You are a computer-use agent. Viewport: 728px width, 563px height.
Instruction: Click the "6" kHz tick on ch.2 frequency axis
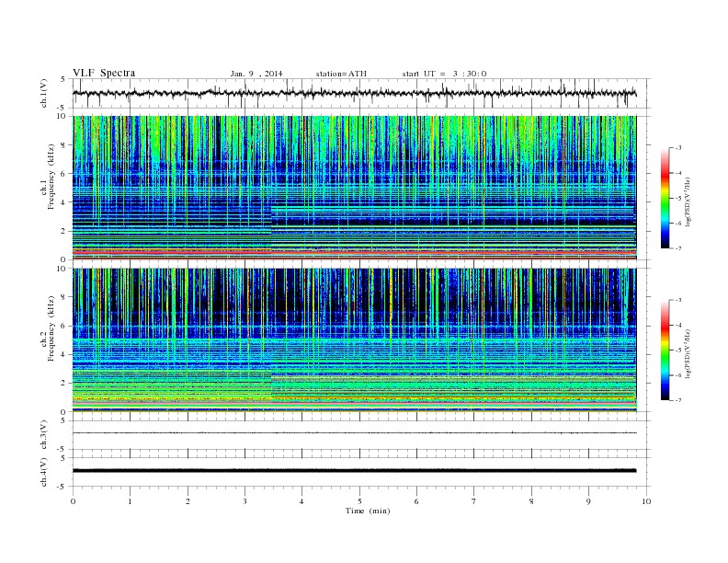point(63,326)
